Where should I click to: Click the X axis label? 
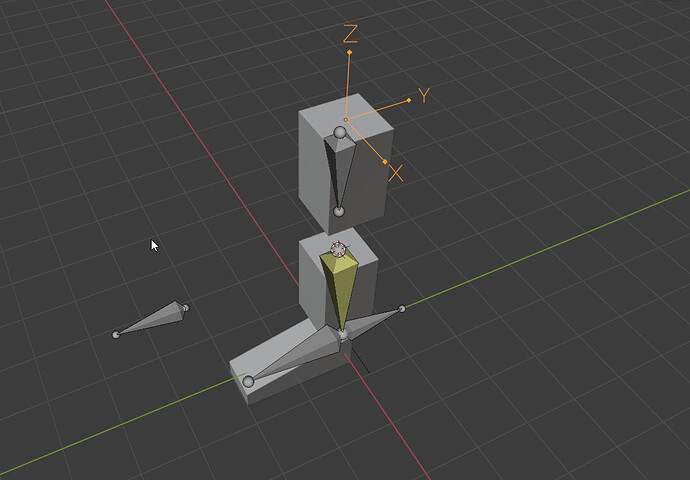click(x=396, y=173)
